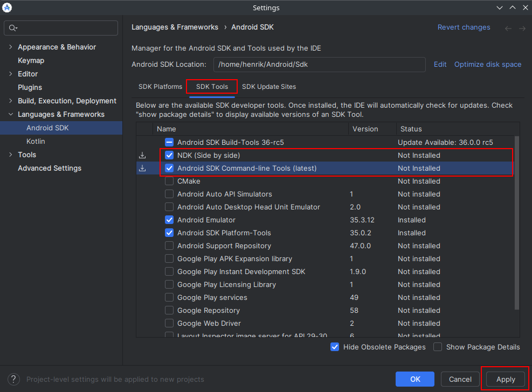Click the Languages & Frameworks breadcrumb
Viewport: 532px width, 392px height.
[x=175, y=27]
